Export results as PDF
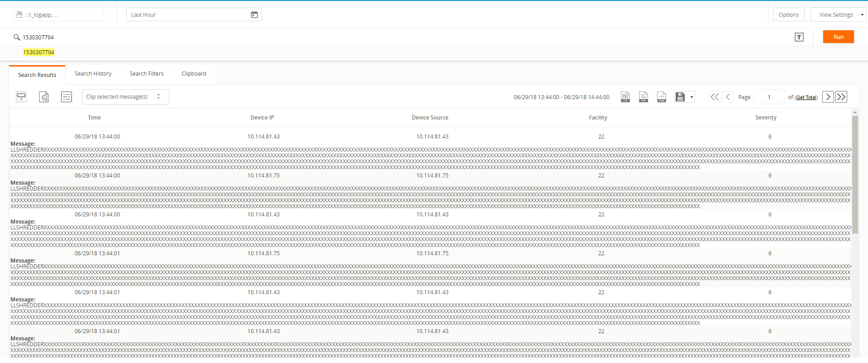The width and height of the screenshot is (868, 363). pos(644,97)
